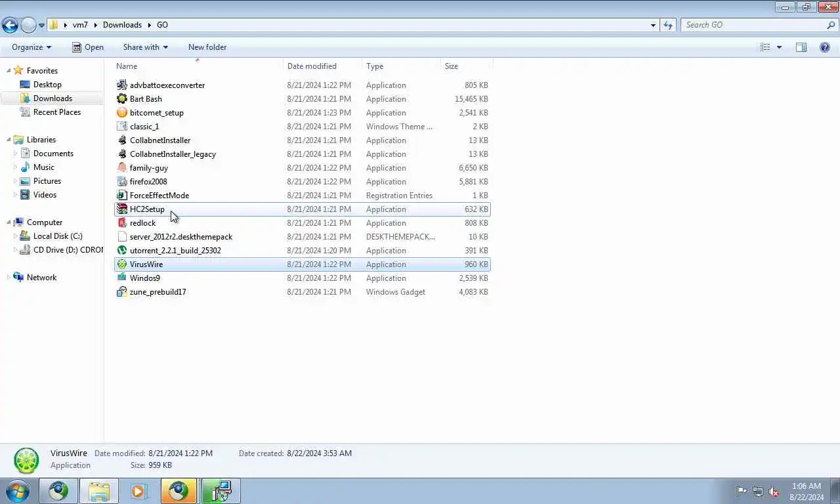Open Windows Media Player taskbar icon
Viewport: 840px width, 504px height.
138,491
